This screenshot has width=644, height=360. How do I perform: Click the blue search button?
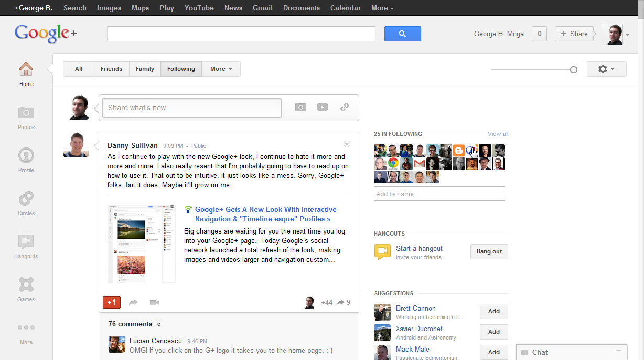(x=402, y=34)
